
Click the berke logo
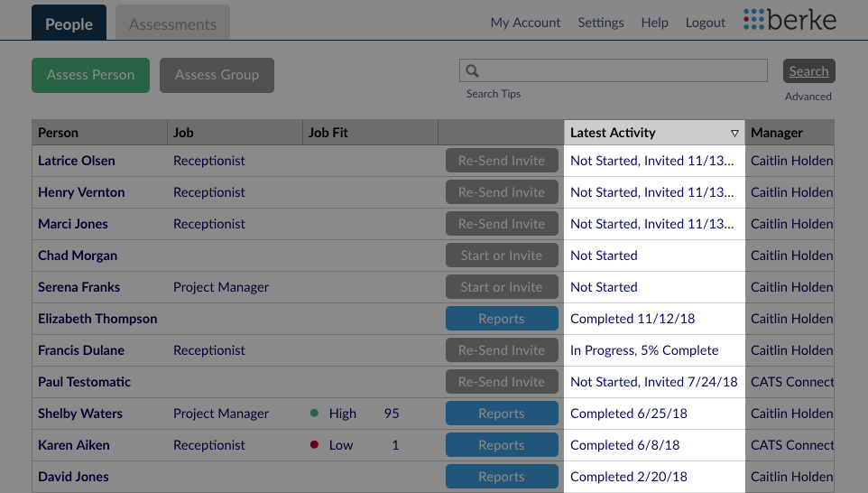click(x=790, y=20)
